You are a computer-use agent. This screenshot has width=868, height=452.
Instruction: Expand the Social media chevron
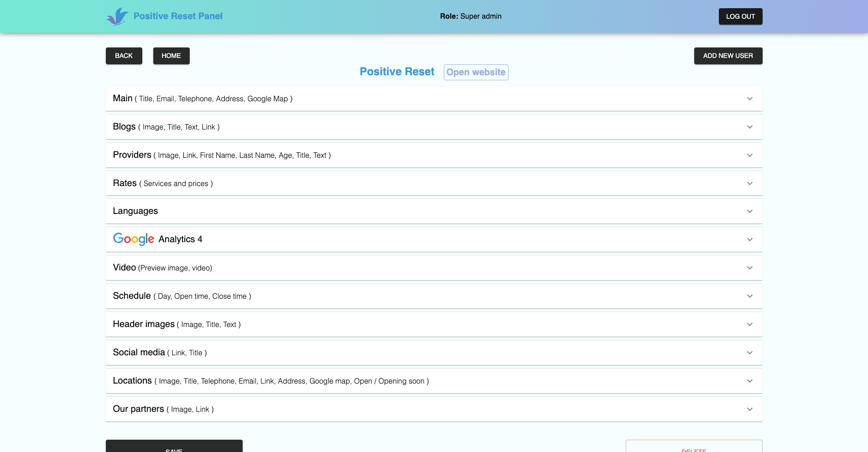750,353
